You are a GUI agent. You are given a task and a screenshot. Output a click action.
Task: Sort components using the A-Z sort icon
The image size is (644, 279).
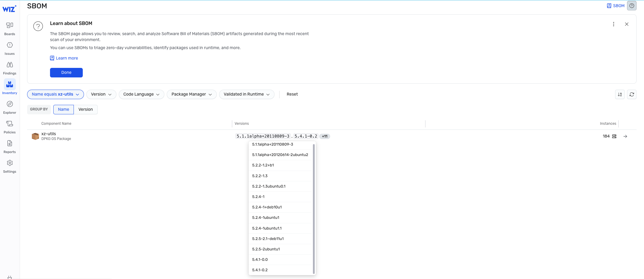[620, 94]
